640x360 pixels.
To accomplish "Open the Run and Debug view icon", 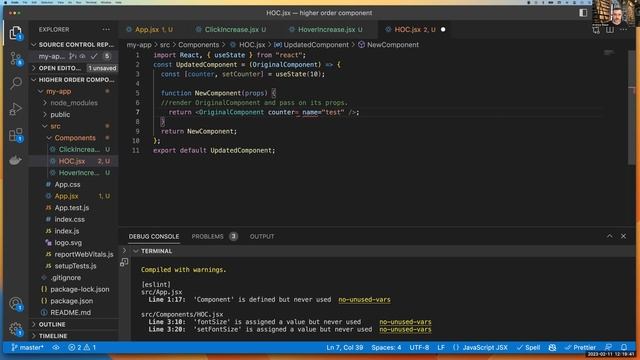I will pyautogui.click(x=16, y=109).
